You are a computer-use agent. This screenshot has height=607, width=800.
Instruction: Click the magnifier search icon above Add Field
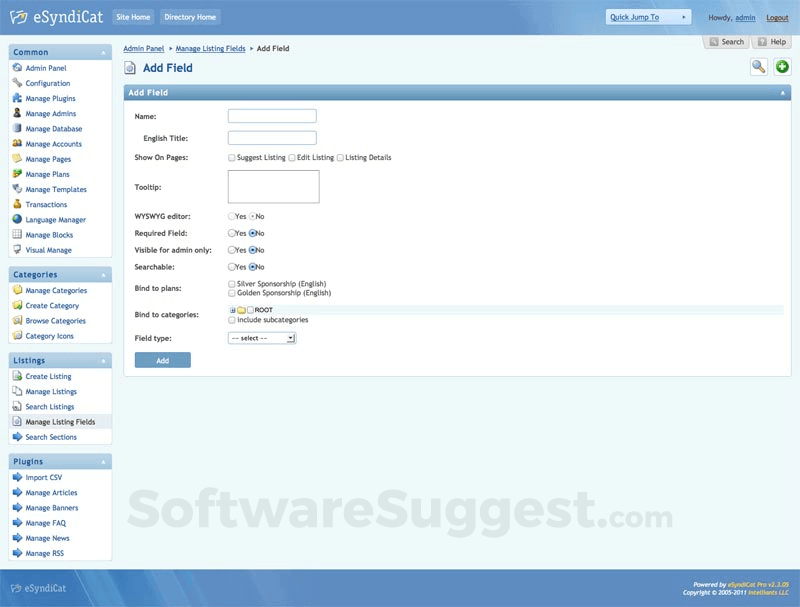[x=757, y=66]
